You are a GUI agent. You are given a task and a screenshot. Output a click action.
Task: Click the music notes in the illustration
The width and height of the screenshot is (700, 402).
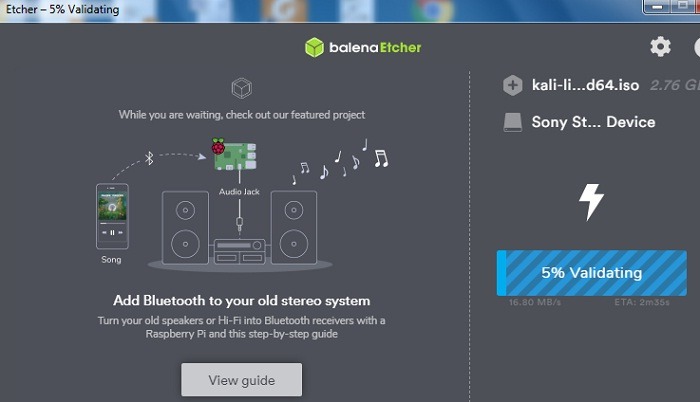coord(341,162)
